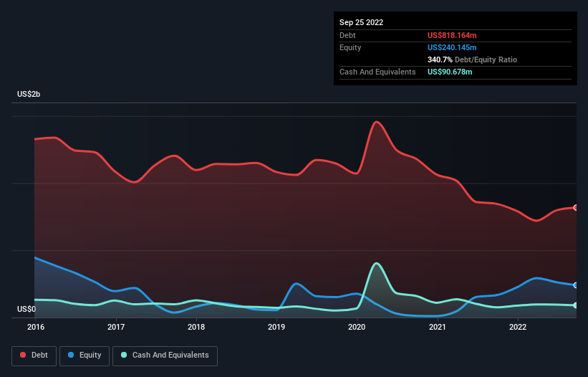Click the 2021 x-axis label
Image resolution: width=588 pixels, height=377 pixels.
coord(438,327)
